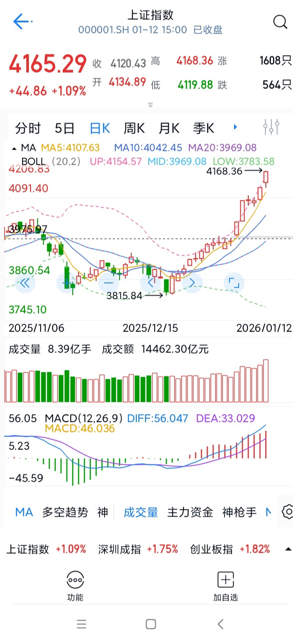
Task: Switch to the 分时 tab
Action: (28, 128)
